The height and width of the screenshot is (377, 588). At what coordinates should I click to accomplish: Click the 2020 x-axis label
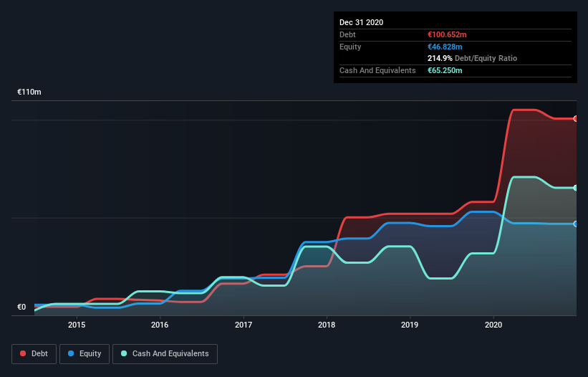(x=493, y=325)
